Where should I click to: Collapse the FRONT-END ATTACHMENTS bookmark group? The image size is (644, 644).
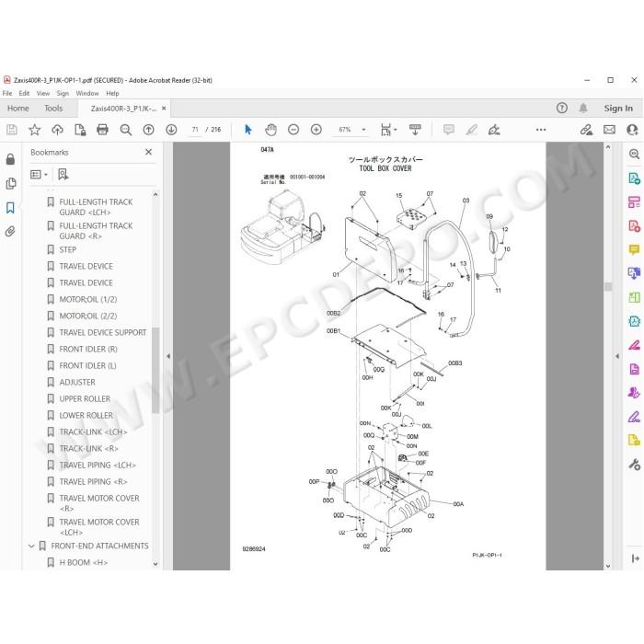pos(31,546)
